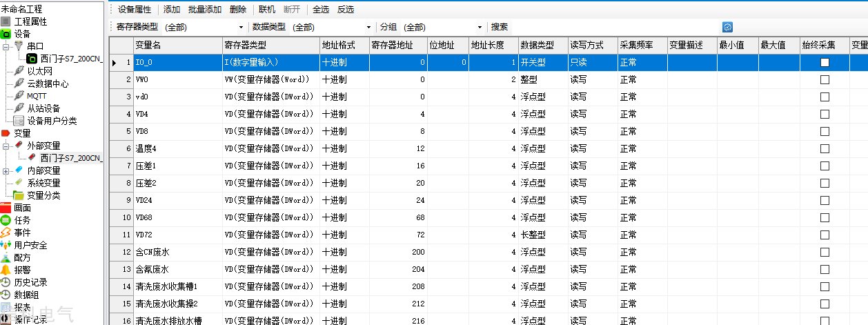Click the 联机 button

[x=267, y=9]
